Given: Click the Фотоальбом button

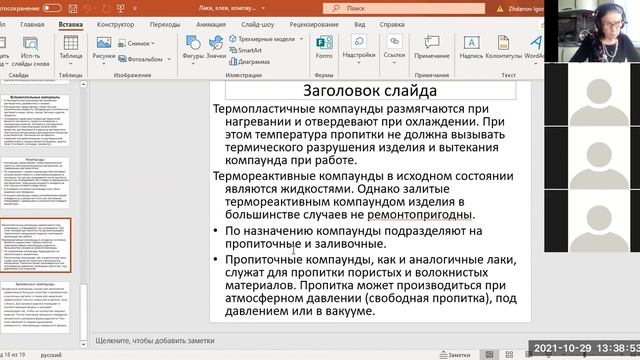Looking at the screenshot, I should click(x=141, y=59).
